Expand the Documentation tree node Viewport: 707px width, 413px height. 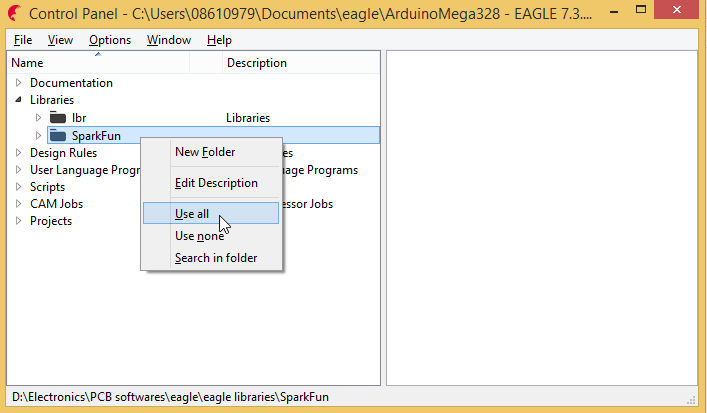[18, 83]
